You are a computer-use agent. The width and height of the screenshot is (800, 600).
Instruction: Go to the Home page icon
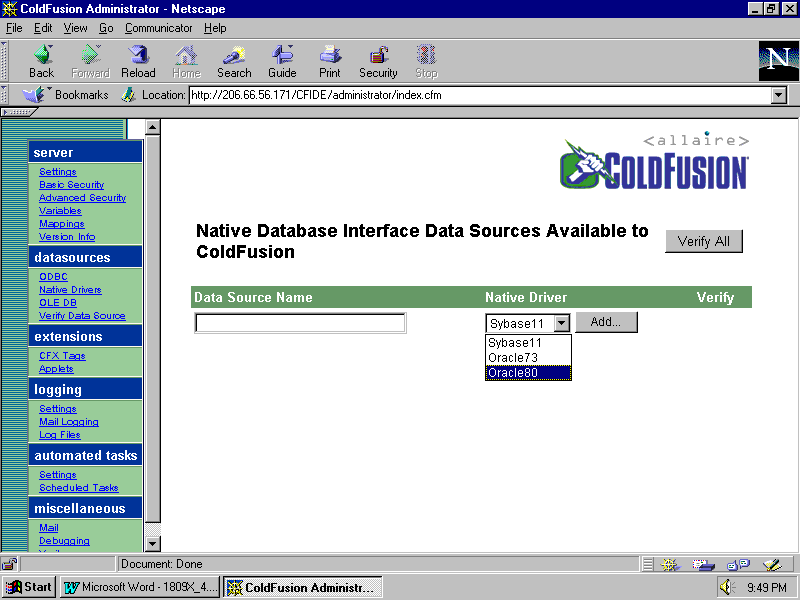[x=186, y=61]
